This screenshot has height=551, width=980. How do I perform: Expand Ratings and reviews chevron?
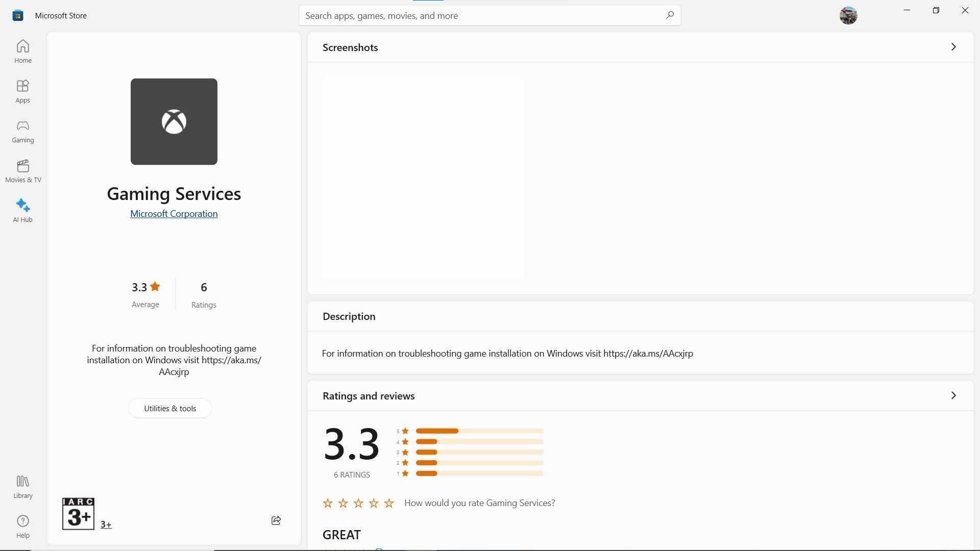pos(953,396)
